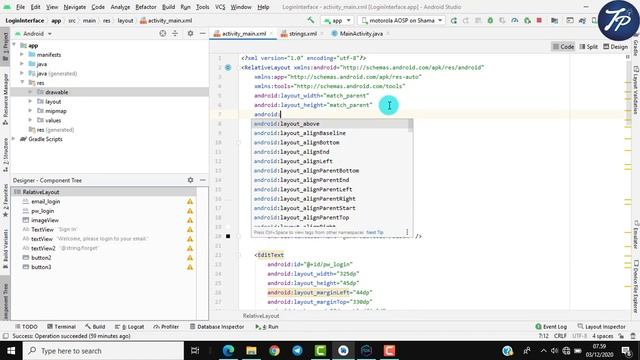Screen dimensions: 640x360
Task: Open the Project panel gear settings
Action: [190, 33]
